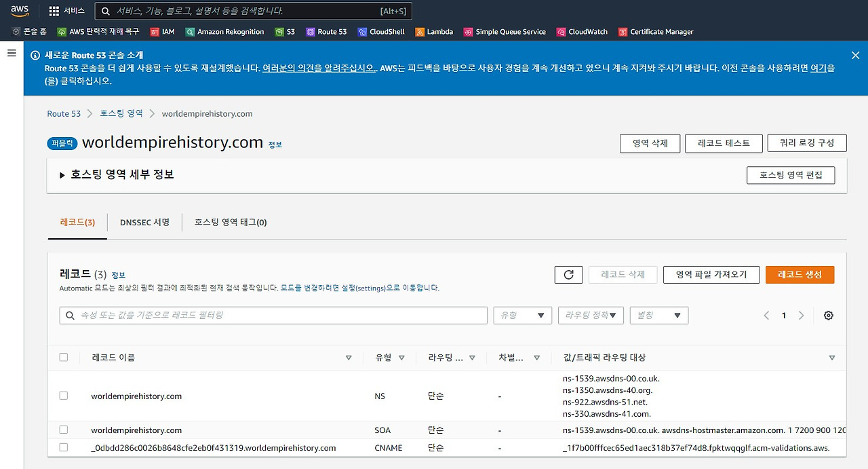Open CloudShell from the shortcut bar
The width and height of the screenshot is (868, 469).
[382, 31]
